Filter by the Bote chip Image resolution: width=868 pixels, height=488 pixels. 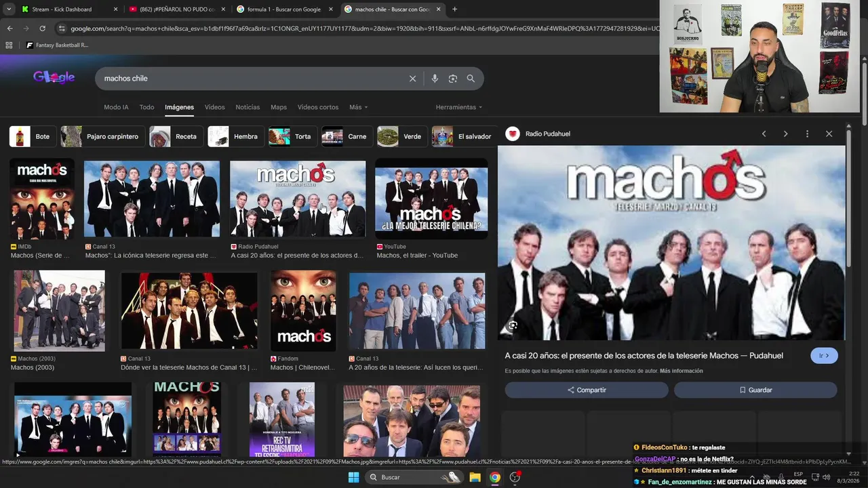pos(33,136)
